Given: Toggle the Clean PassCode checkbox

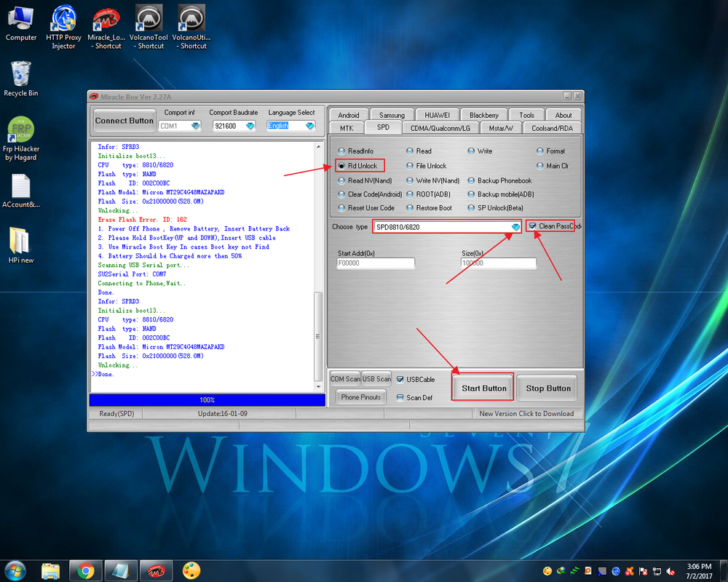Looking at the screenshot, I should [x=533, y=226].
